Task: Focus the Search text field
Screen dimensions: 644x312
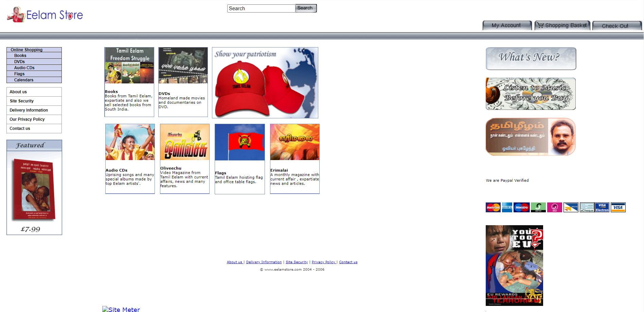Action: (x=261, y=8)
